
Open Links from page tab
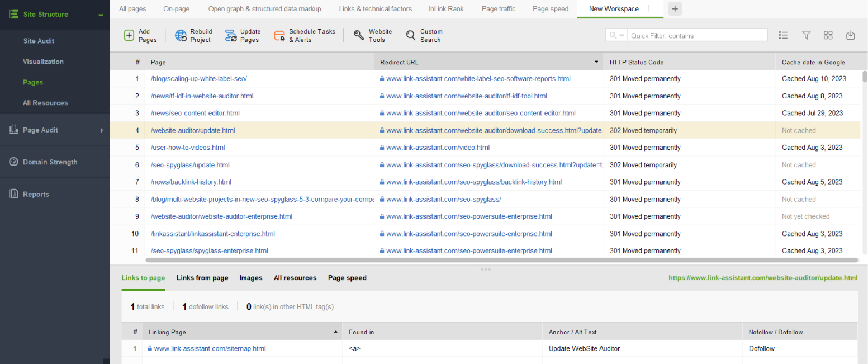(202, 278)
